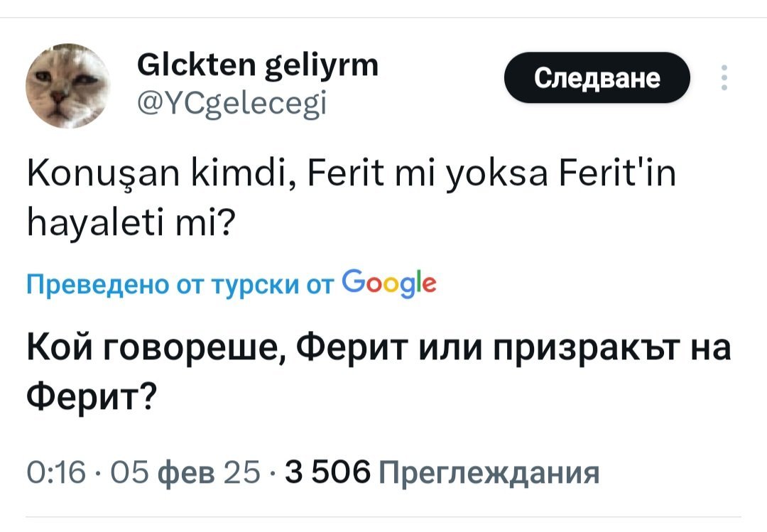Image resolution: width=767 pixels, height=532 pixels.
Task: Click display name Glckten geliyrm
Action: click(x=256, y=67)
